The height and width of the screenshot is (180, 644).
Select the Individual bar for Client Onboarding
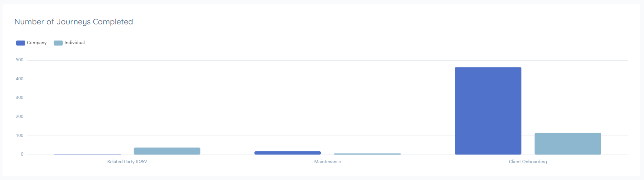(x=567, y=144)
